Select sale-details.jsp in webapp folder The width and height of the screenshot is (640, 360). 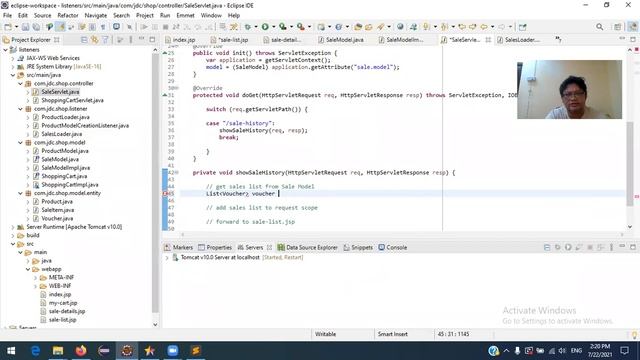pos(67,311)
